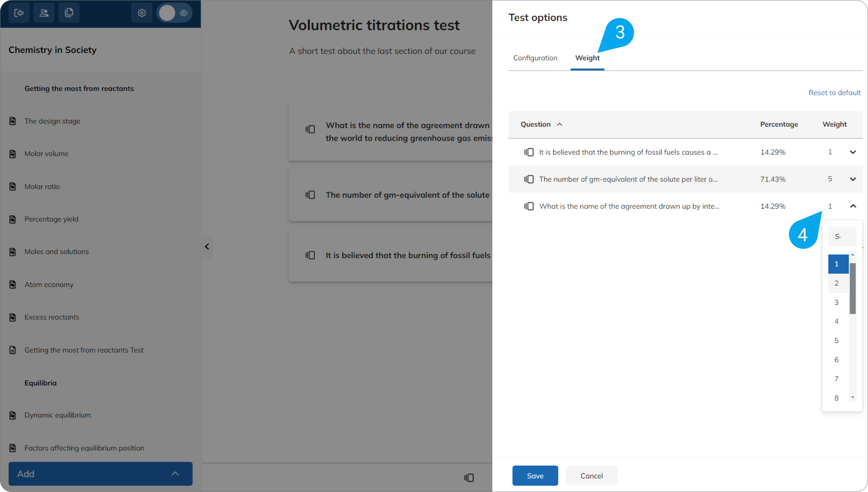Switch to the Configuration tab
This screenshot has width=868, height=492.
click(x=535, y=58)
